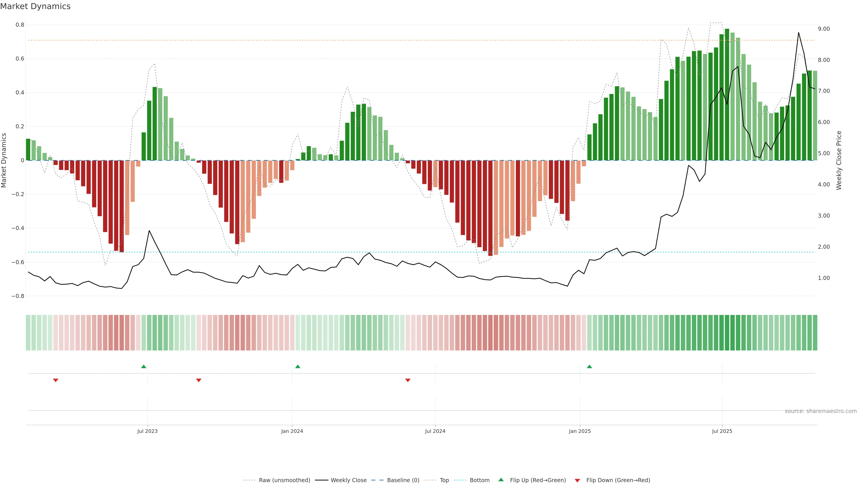The image size is (868, 488).
Task: Click green flip-up marker near Jan 2024
Action: click(x=297, y=366)
